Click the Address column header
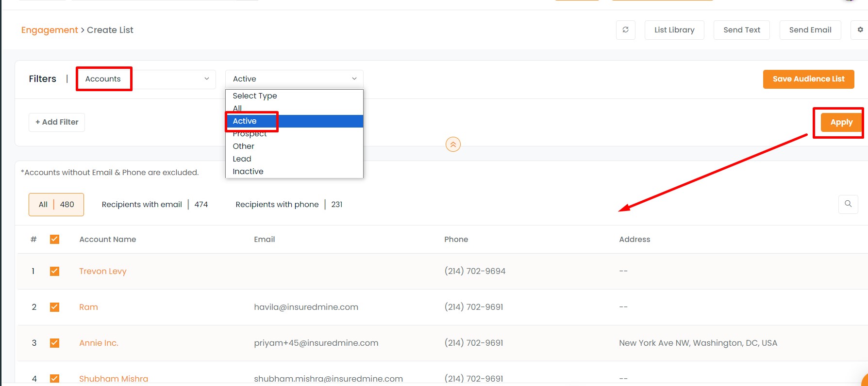 point(634,239)
